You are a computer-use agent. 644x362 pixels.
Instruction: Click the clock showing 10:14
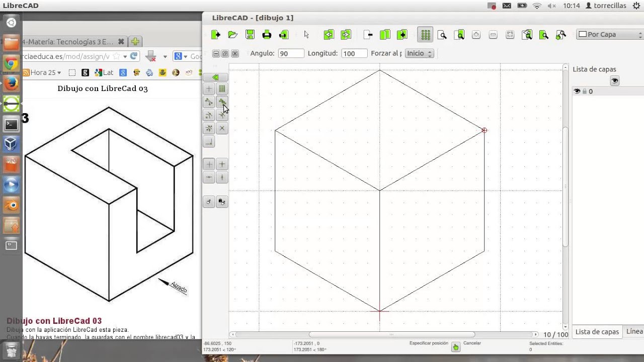tap(572, 6)
